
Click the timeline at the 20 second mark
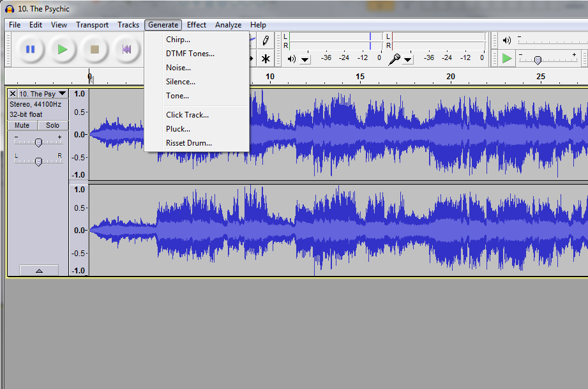pos(450,77)
